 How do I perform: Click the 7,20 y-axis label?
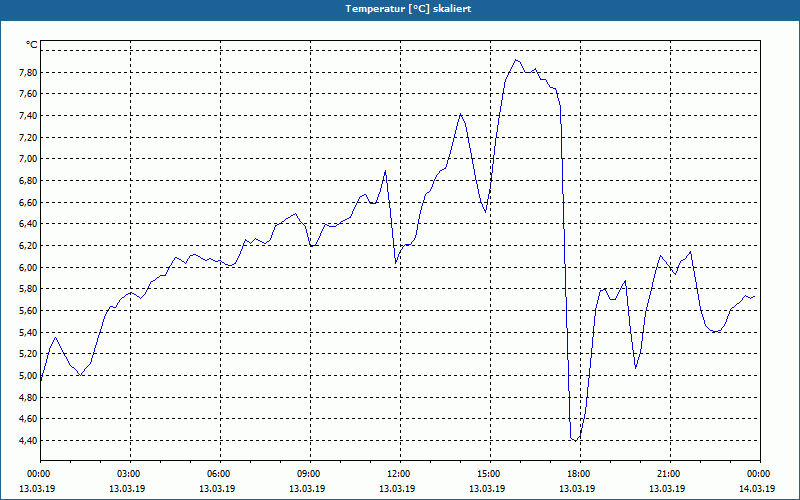coord(28,137)
